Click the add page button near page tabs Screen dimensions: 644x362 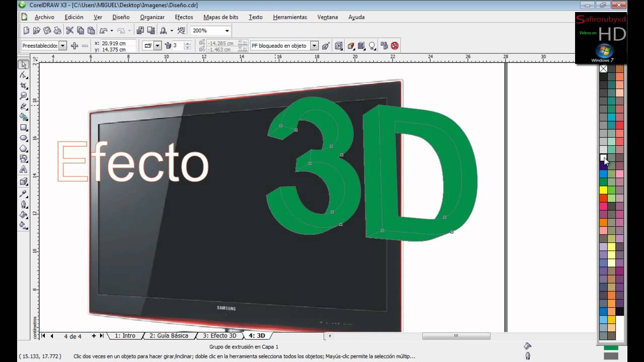pos(94,335)
